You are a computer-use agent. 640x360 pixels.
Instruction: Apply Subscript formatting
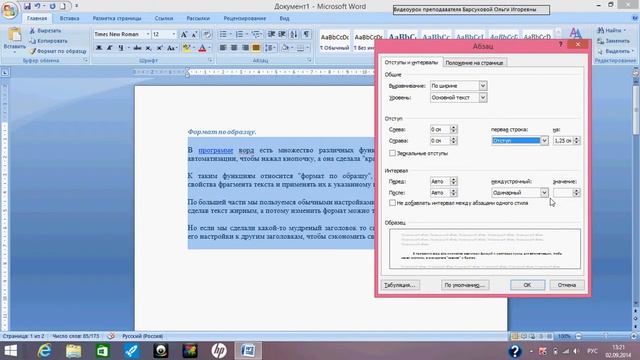pyautogui.click(x=149, y=48)
